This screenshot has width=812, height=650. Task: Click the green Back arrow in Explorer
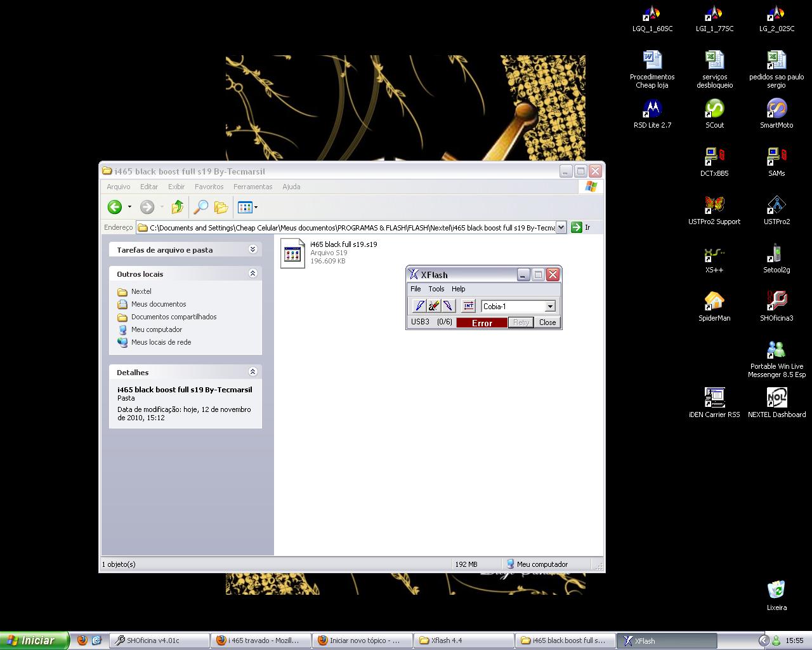click(x=115, y=207)
